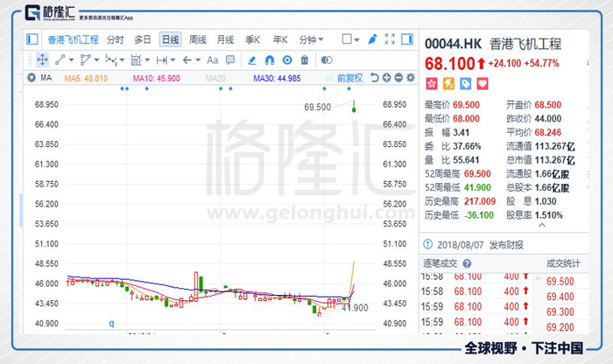Toggle the greyed MA20 indicator line
The width and height of the screenshot is (613, 364).
[216, 78]
